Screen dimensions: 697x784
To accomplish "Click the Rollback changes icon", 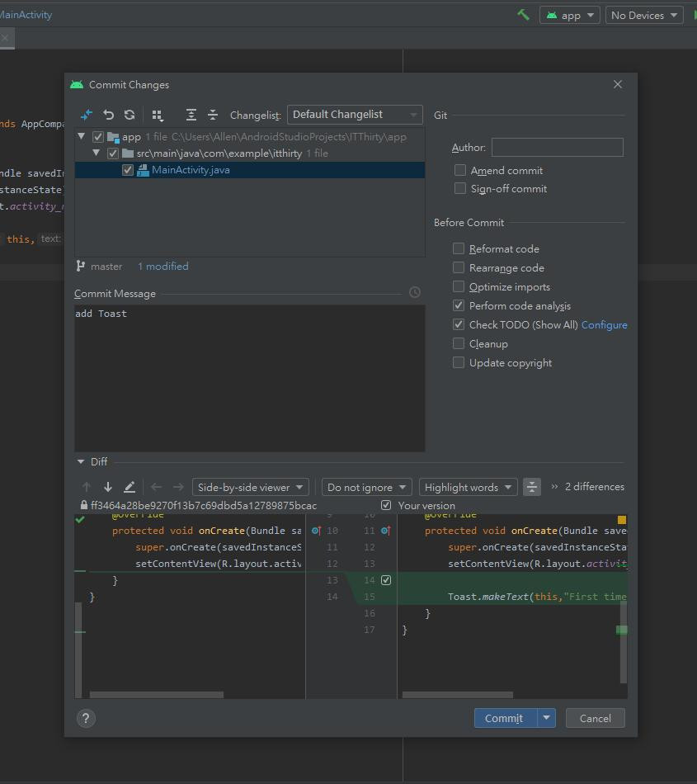I will 108,115.
